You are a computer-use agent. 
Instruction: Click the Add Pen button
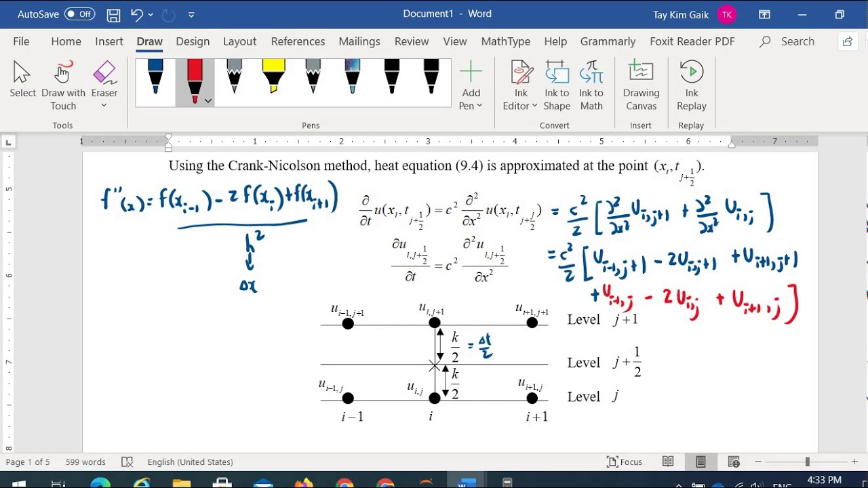click(x=471, y=85)
